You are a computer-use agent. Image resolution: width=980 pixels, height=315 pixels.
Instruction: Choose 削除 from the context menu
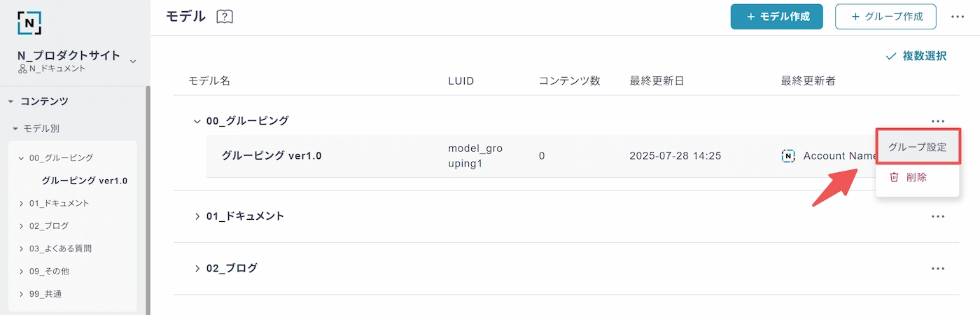coord(917,178)
